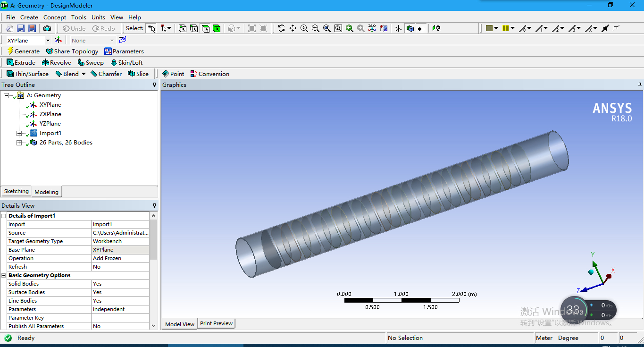Collapse the Basic Geometry Options section
Viewport: 644px width, 347px height.
coord(4,275)
